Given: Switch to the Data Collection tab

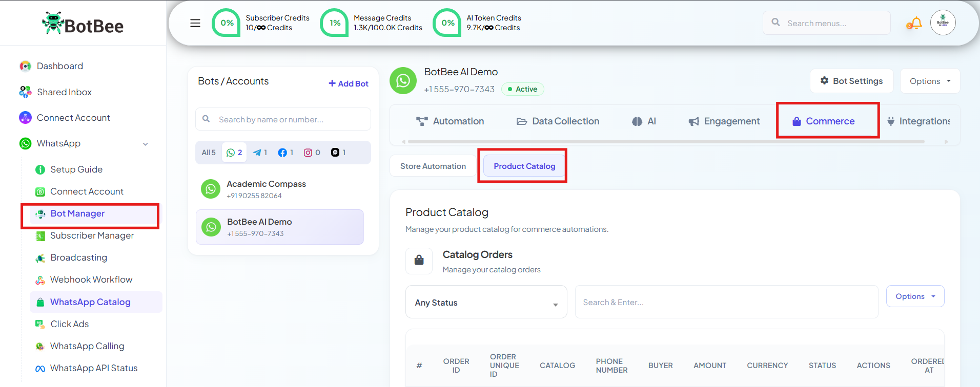Looking at the screenshot, I should pyautogui.click(x=558, y=121).
